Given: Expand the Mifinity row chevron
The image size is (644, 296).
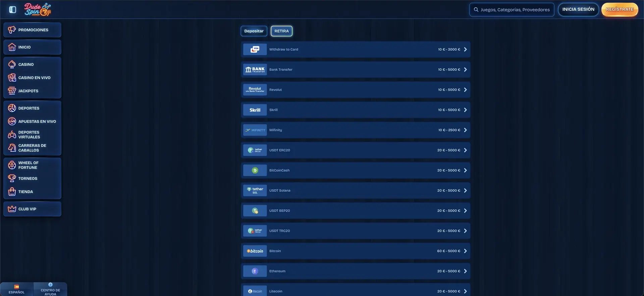Looking at the screenshot, I should point(465,130).
